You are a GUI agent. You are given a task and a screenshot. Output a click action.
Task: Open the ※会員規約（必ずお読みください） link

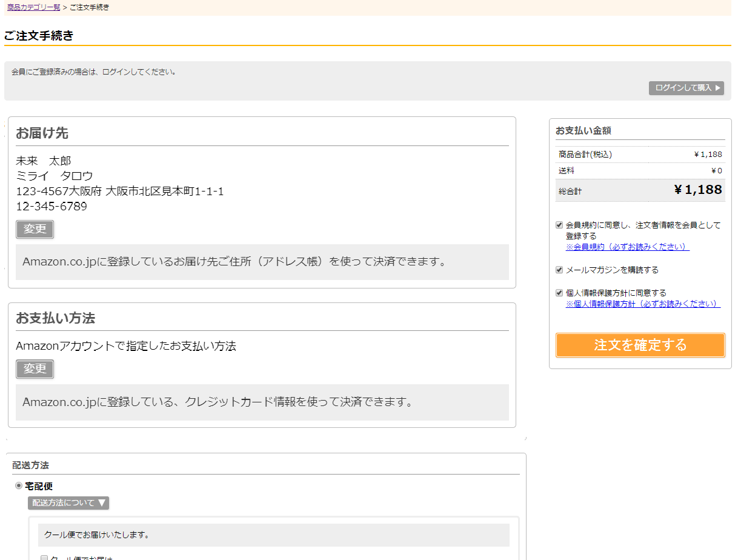tap(628, 247)
